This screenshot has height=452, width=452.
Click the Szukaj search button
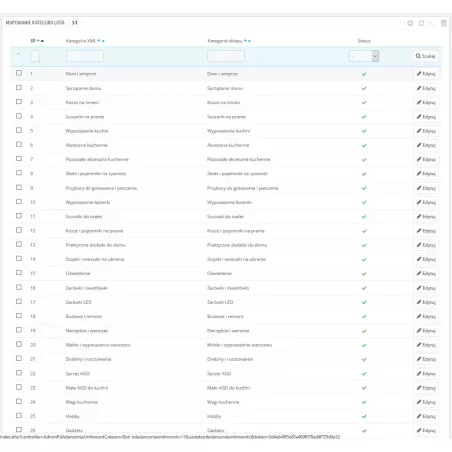[425, 56]
